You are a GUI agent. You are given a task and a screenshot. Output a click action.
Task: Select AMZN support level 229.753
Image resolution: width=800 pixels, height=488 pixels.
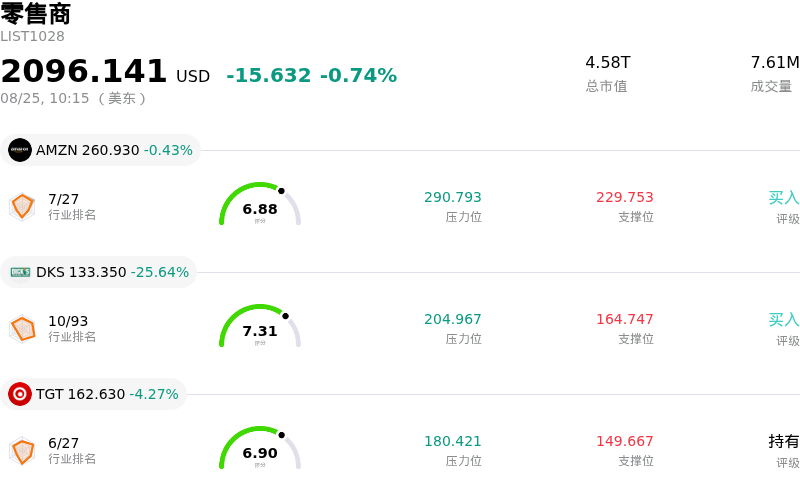[624, 197]
